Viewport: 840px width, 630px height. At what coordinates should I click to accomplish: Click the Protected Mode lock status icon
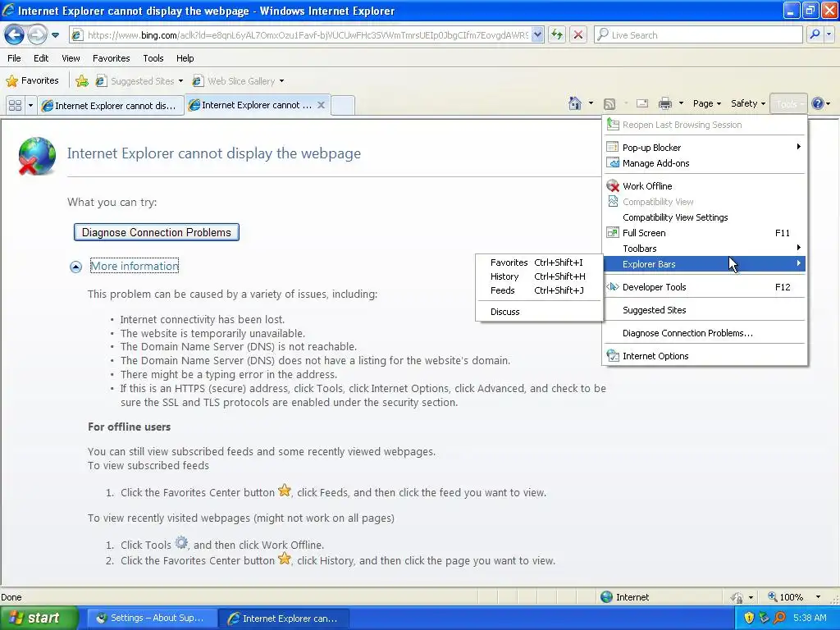click(737, 597)
